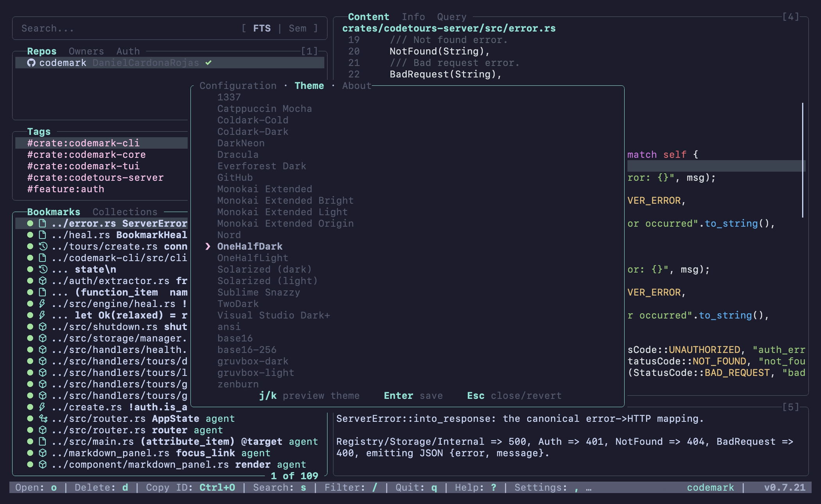
Task: Switch to the Auth tab
Action: 128,51
